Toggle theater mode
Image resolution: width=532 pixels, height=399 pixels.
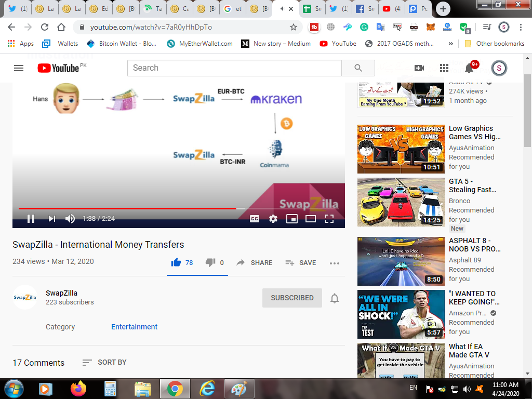tap(311, 219)
